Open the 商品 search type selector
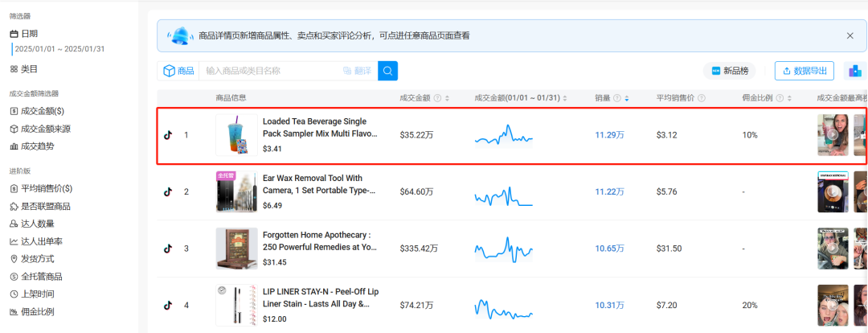Screen dimensions: 868x333 tap(178, 71)
